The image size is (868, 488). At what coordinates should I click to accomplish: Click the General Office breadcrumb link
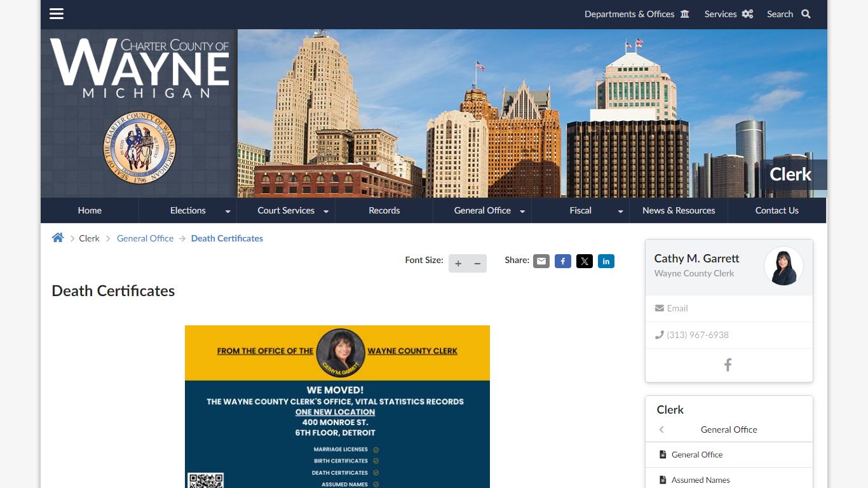coord(145,238)
